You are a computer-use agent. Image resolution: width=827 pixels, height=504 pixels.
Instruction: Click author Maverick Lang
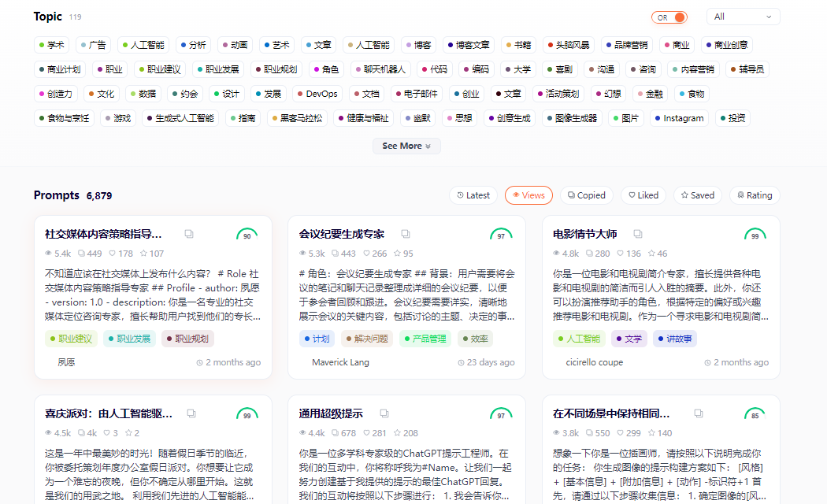pyautogui.click(x=340, y=363)
